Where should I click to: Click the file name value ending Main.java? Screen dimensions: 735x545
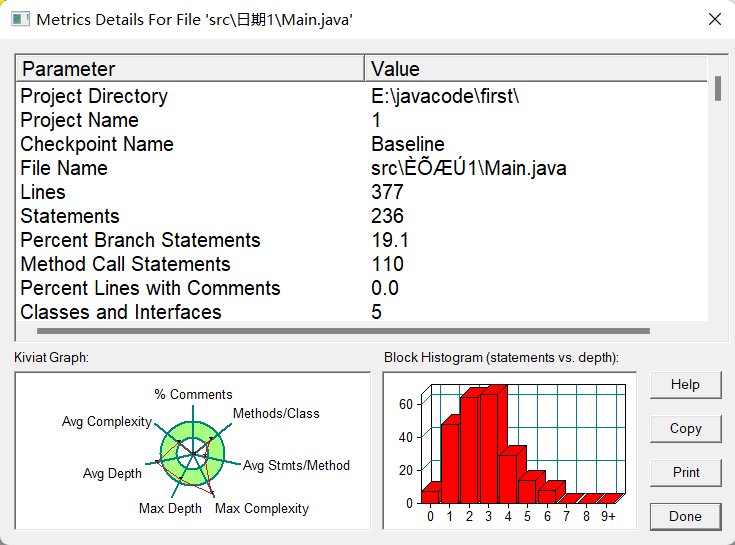point(469,168)
